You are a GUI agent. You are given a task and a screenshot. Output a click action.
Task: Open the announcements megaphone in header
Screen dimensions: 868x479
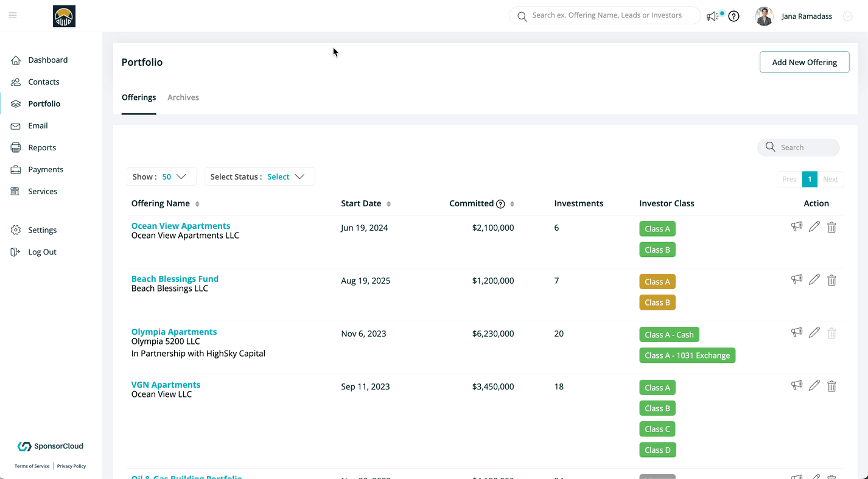tap(712, 16)
